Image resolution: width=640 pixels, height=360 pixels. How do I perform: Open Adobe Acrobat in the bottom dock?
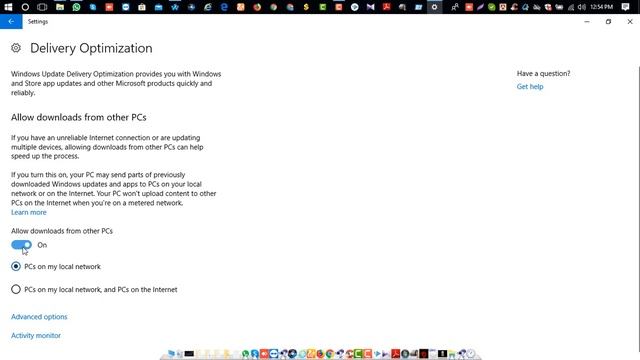(x=396, y=353)
